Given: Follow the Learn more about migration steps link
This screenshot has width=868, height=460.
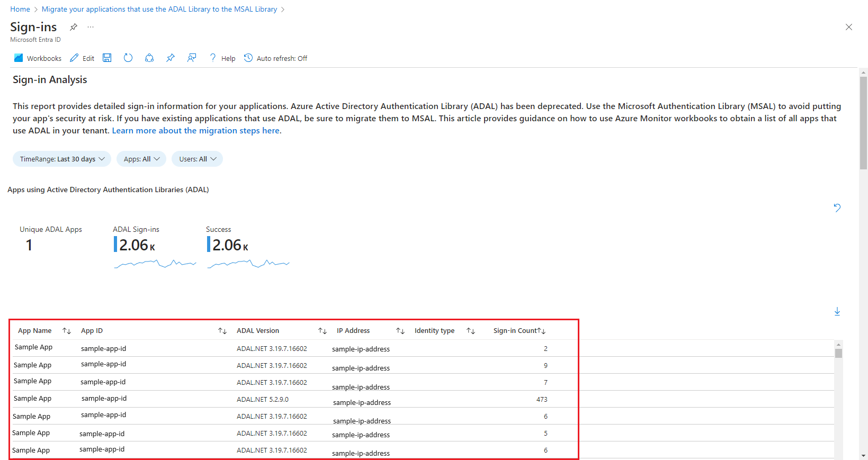Looking at the screenshot, I should [x=196, y=131].
